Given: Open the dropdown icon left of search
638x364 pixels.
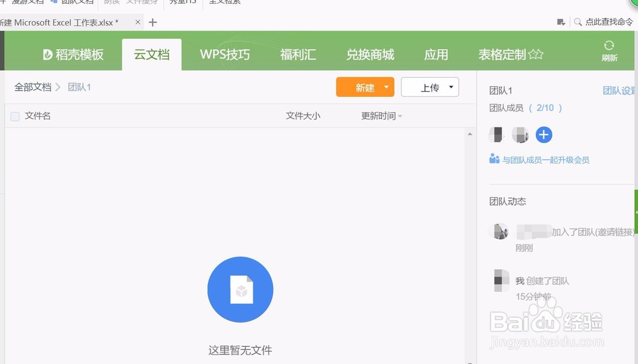Looking at the screenshot, I should tap(561, 22).
